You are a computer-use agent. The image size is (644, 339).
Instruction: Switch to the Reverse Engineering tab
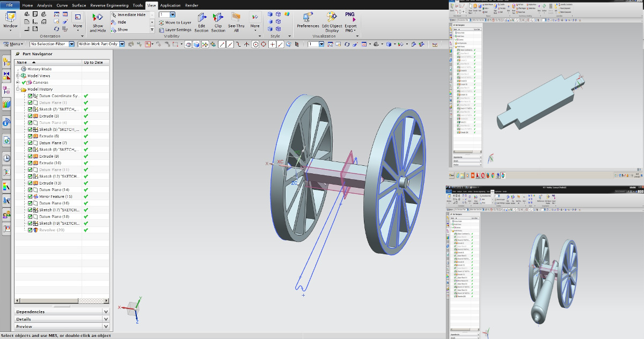(x=110, y=5)
